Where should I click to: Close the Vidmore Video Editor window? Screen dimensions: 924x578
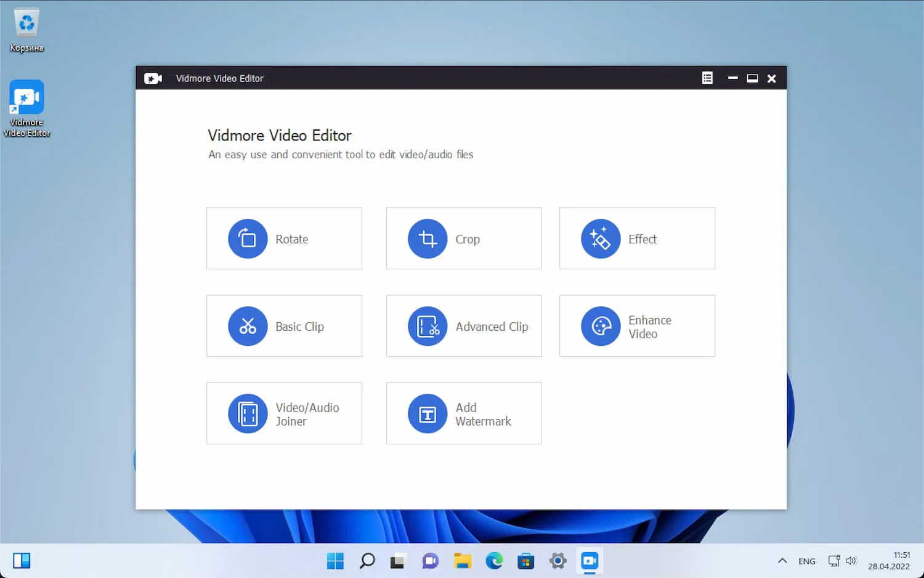coord(771,78)
